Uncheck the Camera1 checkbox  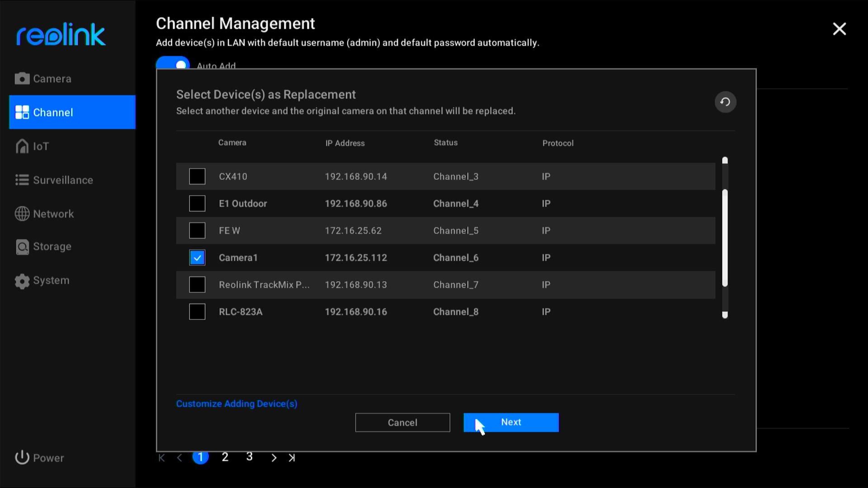(197, 258)
